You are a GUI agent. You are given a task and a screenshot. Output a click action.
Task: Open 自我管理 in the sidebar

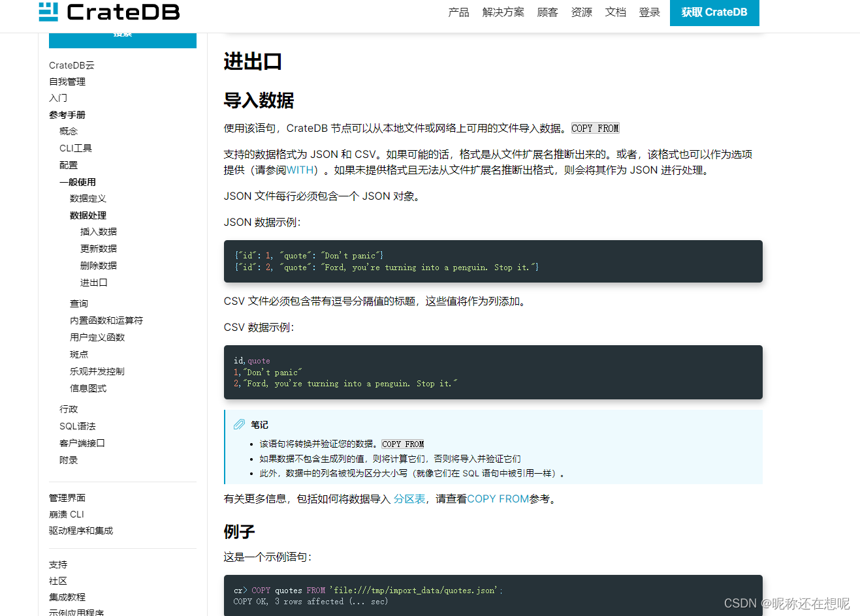coord(67,82)
